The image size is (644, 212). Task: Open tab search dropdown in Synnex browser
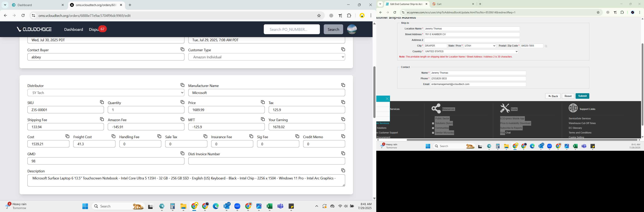(380, 4)
